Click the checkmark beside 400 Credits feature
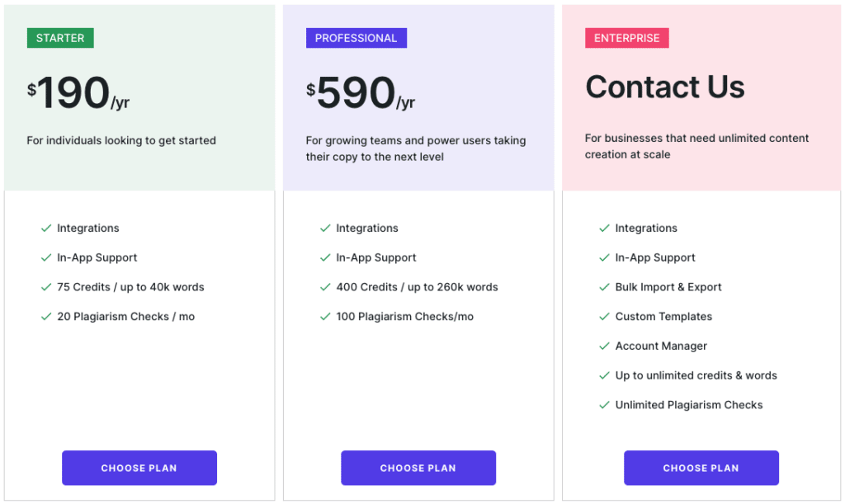Screen dimensions: 845x504 (x=325, y=287)
